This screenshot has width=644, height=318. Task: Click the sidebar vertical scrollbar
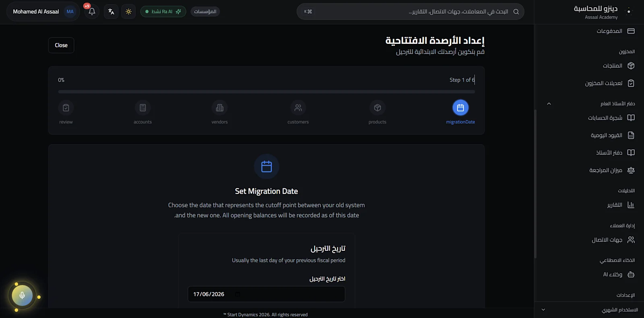(535, 184)
